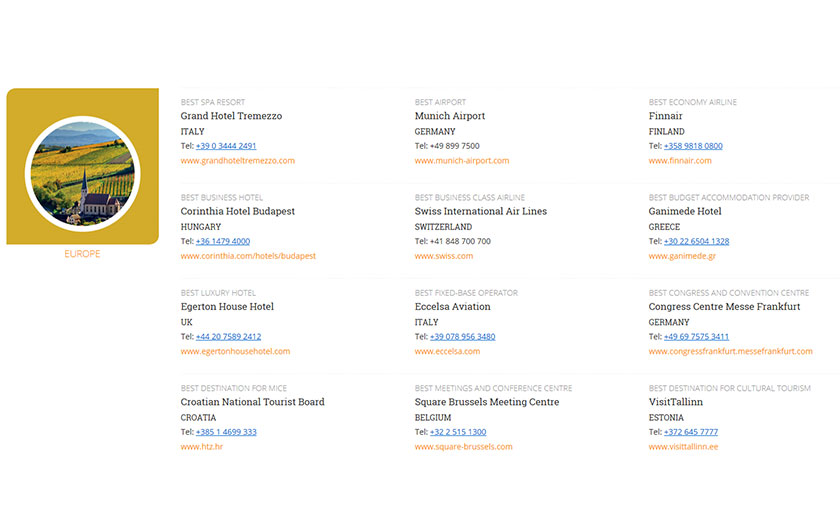840x525 pixels.
Task: Click VisitTallinn phone +372 645 7777
Action: coord(691,432)
